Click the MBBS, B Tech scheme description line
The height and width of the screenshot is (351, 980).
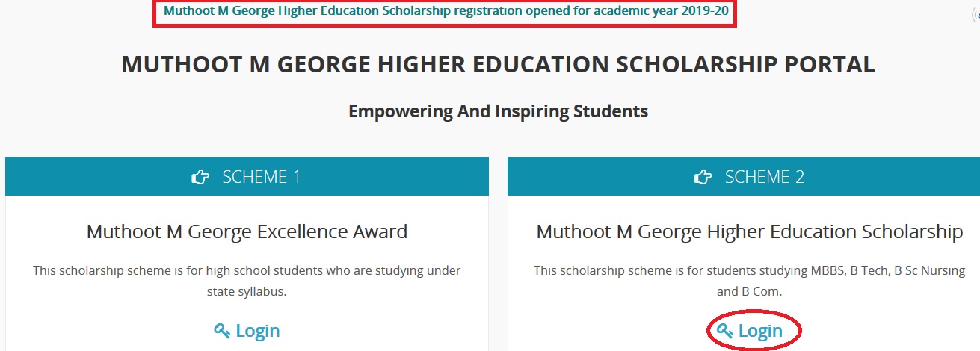749,270
